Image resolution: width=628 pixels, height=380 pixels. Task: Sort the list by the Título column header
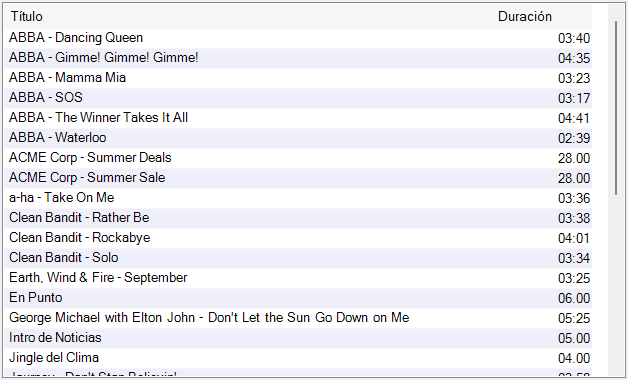[250, 16]
